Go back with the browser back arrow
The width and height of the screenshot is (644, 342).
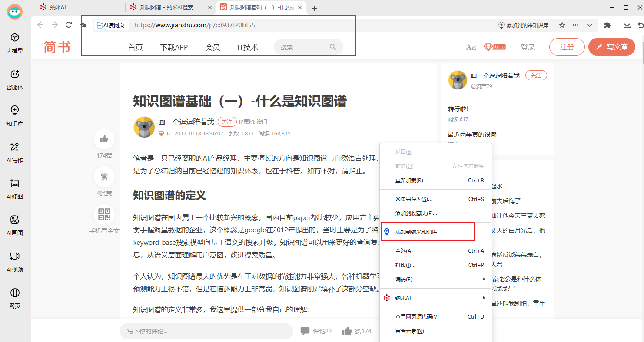pos(40,25)
